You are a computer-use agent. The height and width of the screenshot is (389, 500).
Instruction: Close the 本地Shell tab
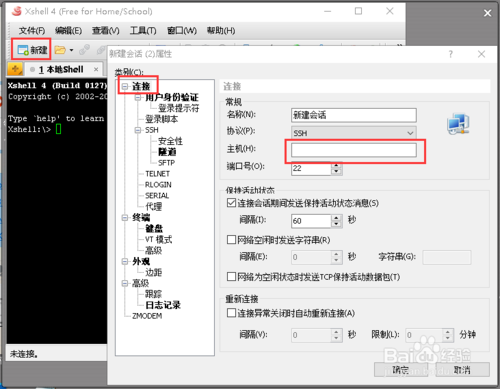point(96,69)
